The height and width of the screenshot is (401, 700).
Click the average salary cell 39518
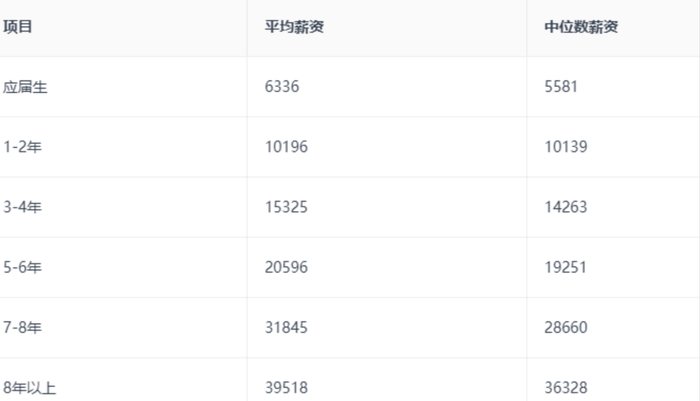point(286,387)
